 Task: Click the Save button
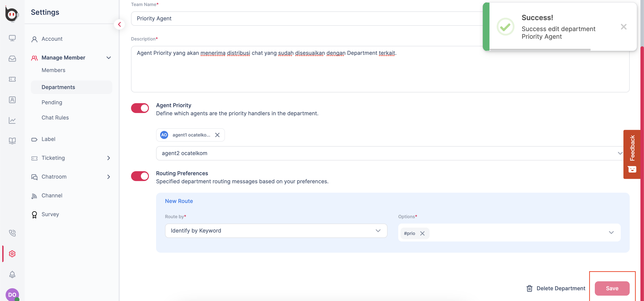tap(612, 288)
